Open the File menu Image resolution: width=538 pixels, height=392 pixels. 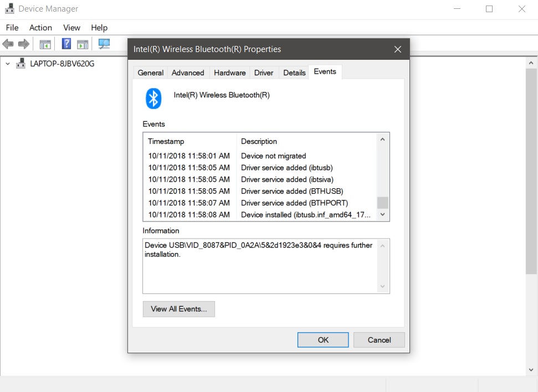[x=12, y=27]
